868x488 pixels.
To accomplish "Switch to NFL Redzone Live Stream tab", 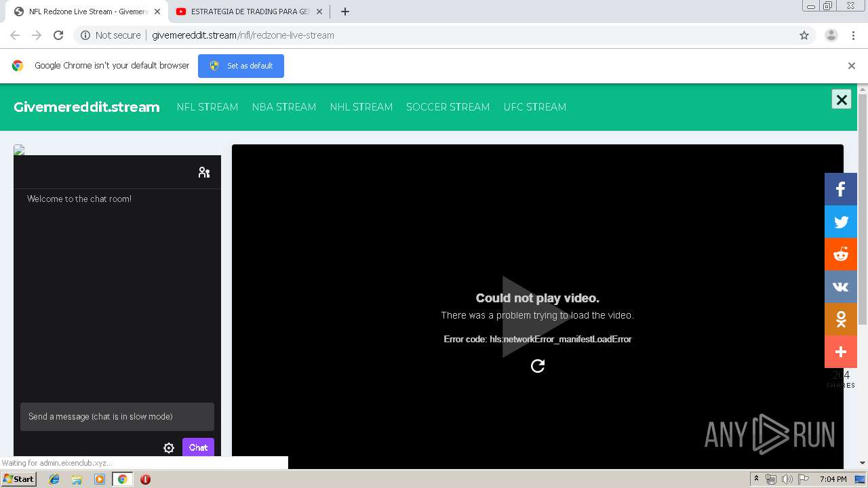I will (x=87, y=12).
